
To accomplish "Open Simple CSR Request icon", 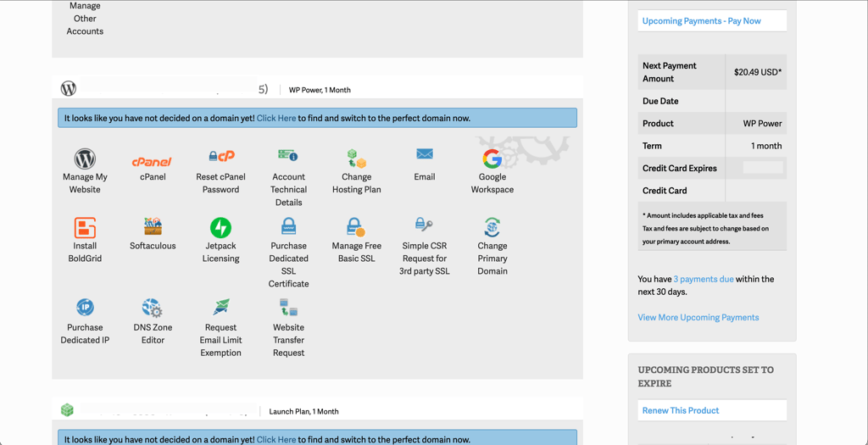I will click(x=424, y=225).
